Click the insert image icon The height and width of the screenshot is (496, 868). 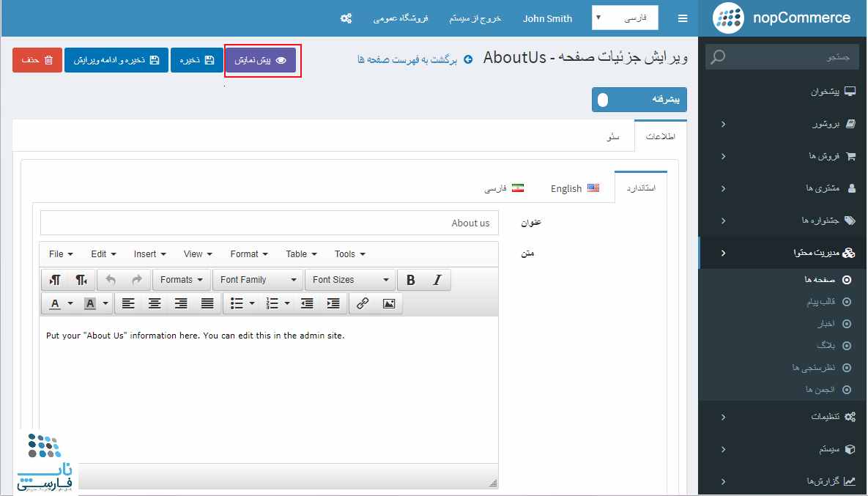pyautogui.click(x=389, y=303)
